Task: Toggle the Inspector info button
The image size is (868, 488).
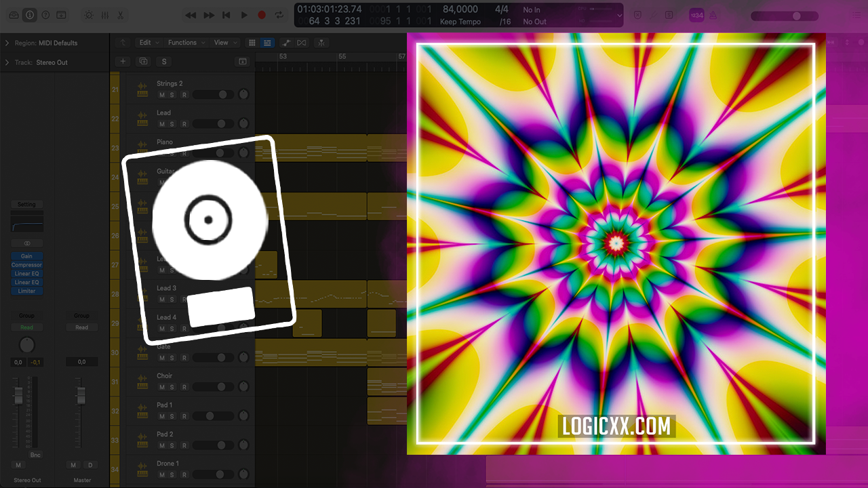Action: point(30,15)
